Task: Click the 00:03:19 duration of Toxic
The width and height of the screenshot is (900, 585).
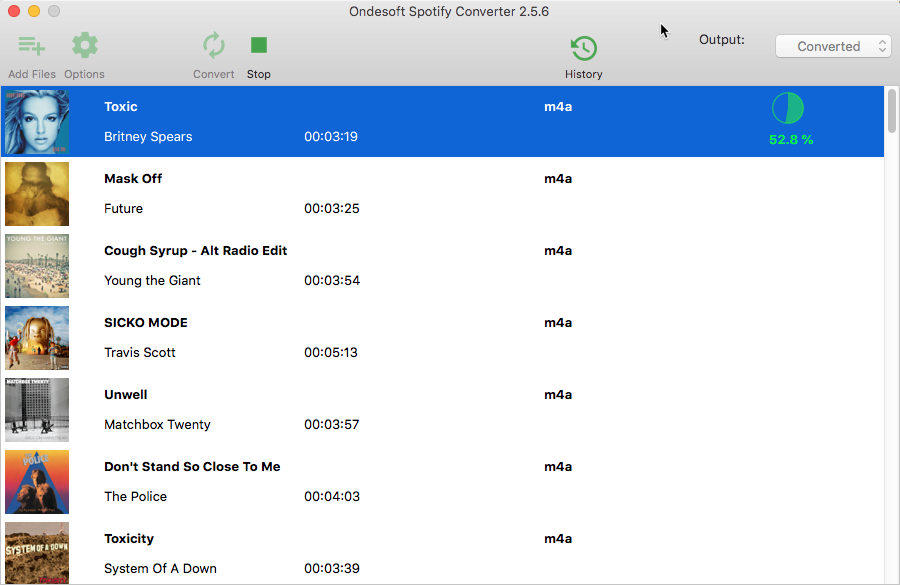Action: click(331, 137)
